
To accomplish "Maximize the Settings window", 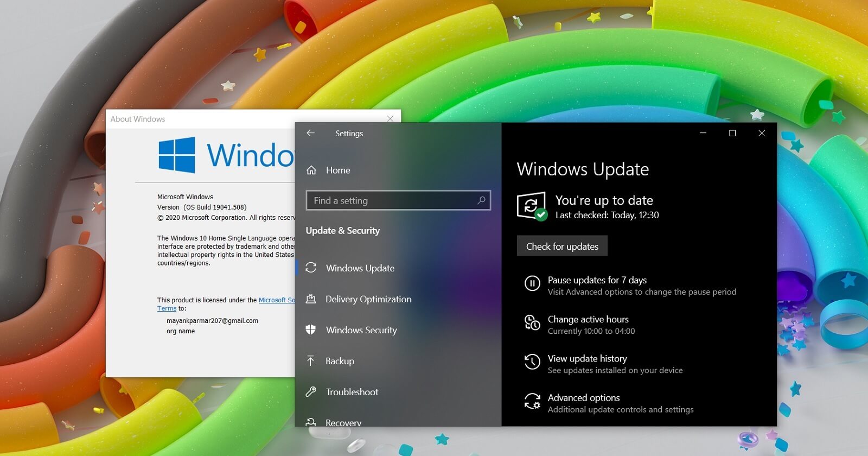I will coord(732,133).
